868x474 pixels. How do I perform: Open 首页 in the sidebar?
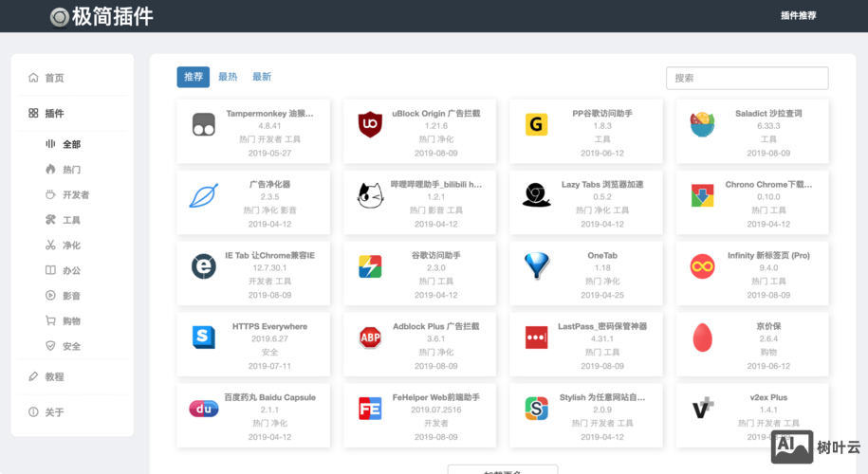[x=54, y=78]
